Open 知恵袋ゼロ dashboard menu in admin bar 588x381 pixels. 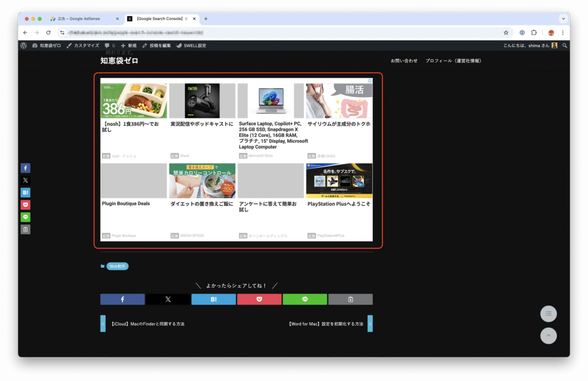pos(46,45)
